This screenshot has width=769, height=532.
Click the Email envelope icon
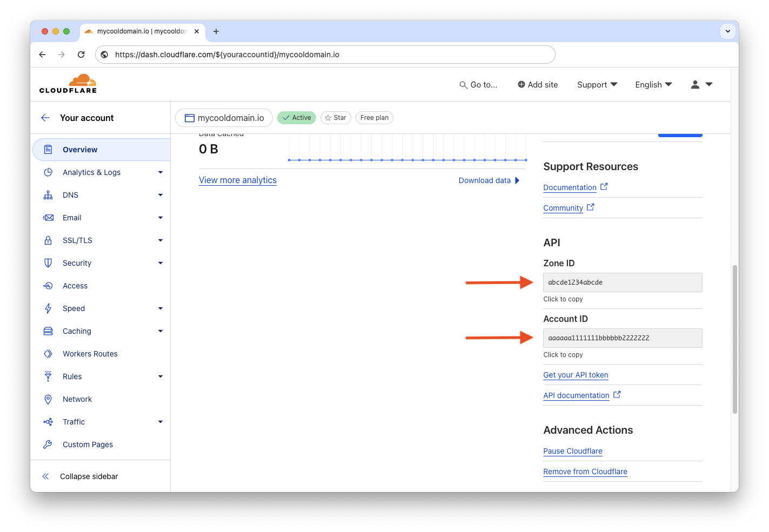coord(48,218)
